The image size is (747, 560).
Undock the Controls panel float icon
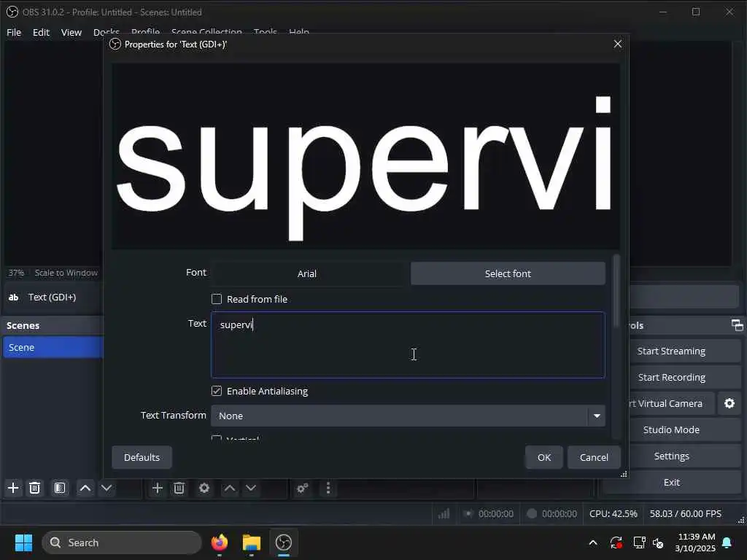point(737,325)
